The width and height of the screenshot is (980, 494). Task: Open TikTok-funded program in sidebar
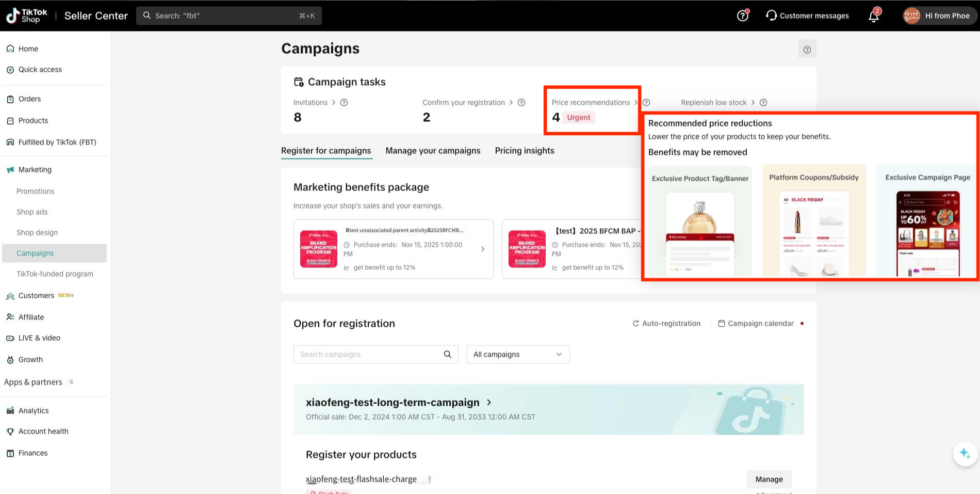pos(55,274)
